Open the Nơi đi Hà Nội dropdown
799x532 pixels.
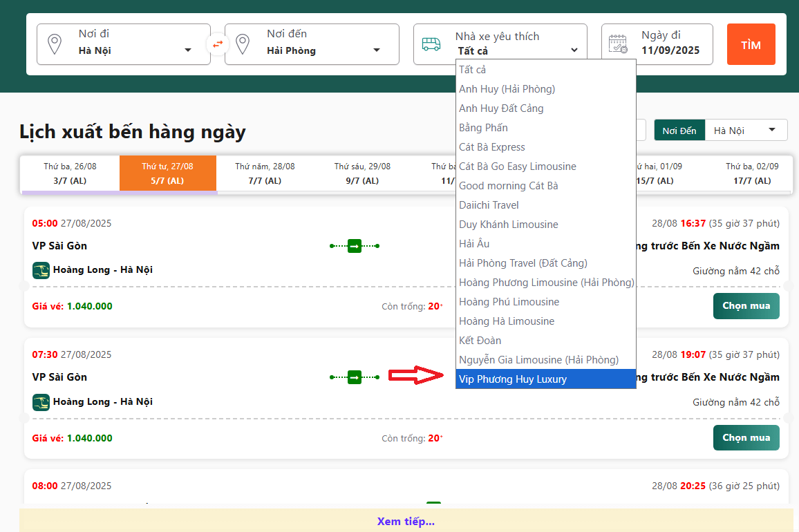[135, 50]
